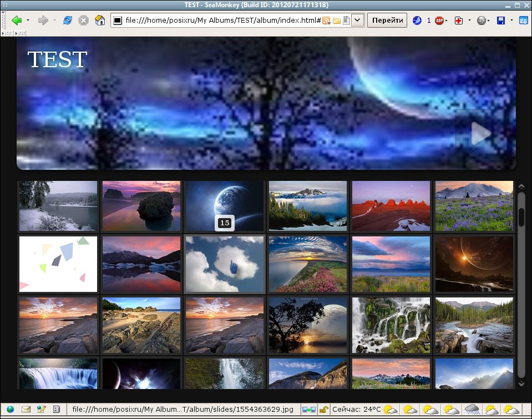Click the red cross toolbar icon
Screen dimensions: 532x419
pyautogui.click(x=459, y=21)
